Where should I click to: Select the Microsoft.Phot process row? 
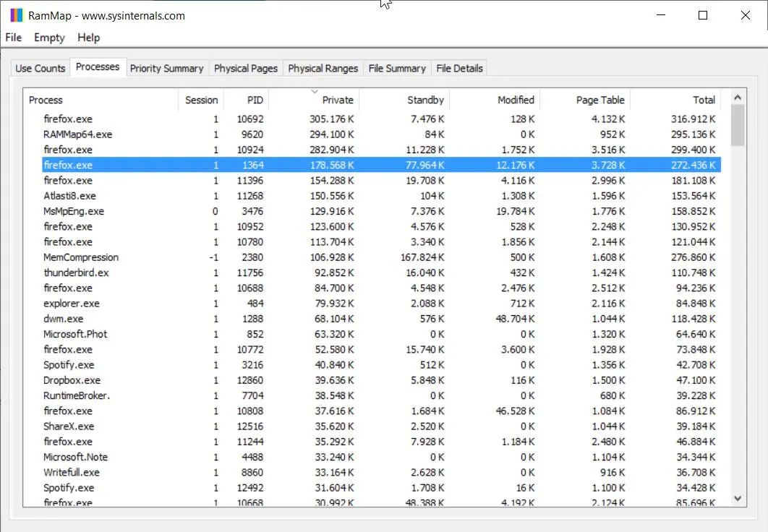click(x=381, y=334)
